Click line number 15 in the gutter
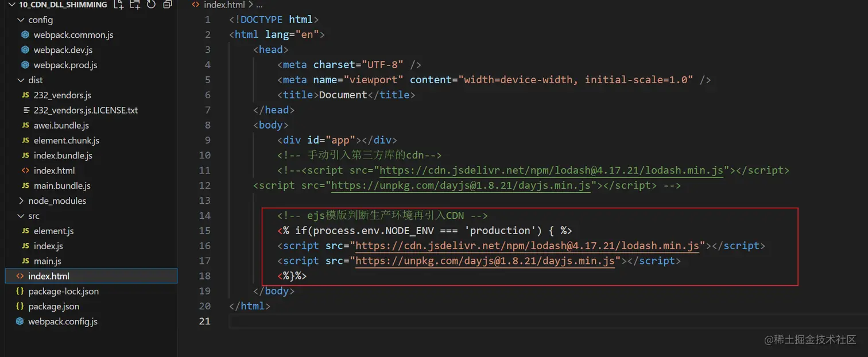 (205, 231)
